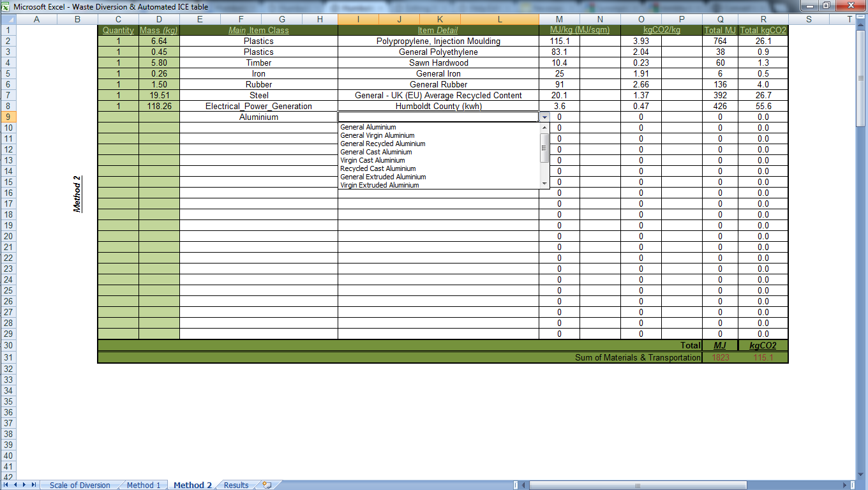The image size is (868, 490).
Task: Restore down the Excel window
Action: pos(826,6)
